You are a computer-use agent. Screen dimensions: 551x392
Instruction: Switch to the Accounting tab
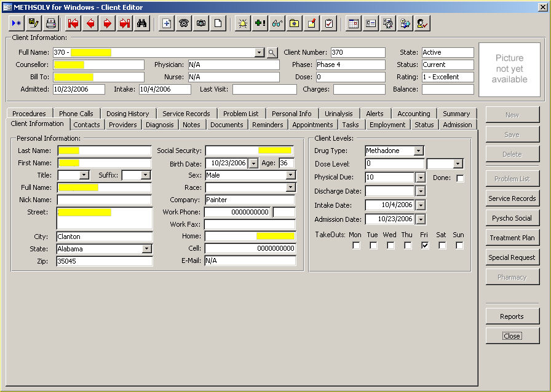[x=414, y=114]
